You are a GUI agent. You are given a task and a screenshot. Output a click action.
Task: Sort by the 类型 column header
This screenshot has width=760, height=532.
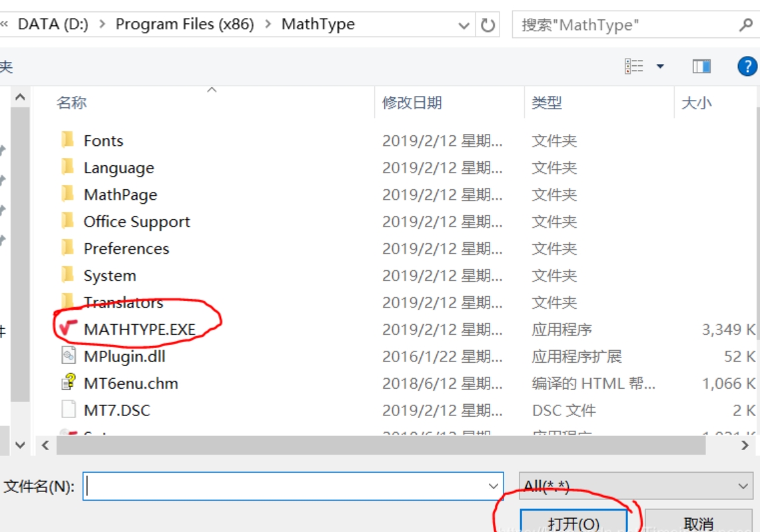pos(547,103)
